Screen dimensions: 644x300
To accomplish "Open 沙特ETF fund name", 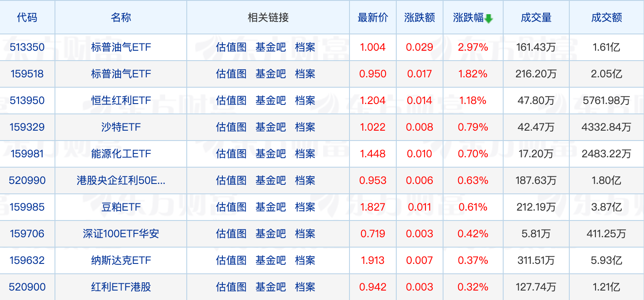I will pos(121,127).
